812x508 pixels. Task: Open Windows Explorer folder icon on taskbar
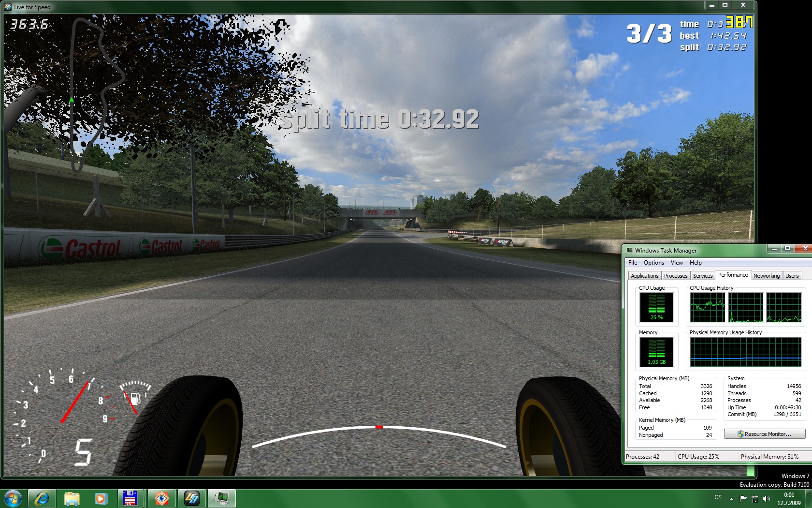point(72,498)
